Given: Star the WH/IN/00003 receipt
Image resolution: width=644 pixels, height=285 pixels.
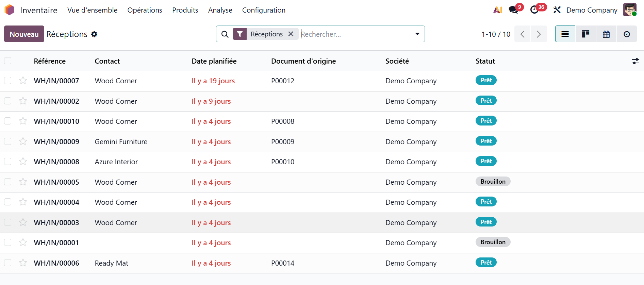Looking at the screenshot, I should (x=23, y=222).
